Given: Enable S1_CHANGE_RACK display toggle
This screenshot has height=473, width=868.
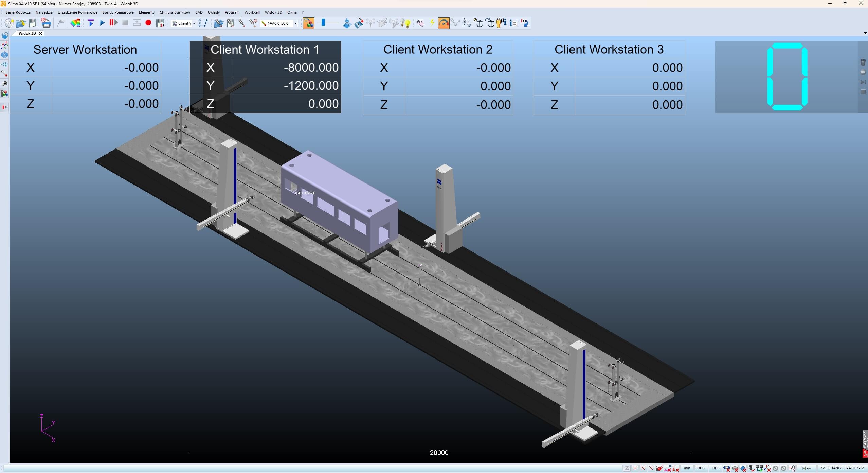Looking at the screenshot, I should (x=842, y=468).
